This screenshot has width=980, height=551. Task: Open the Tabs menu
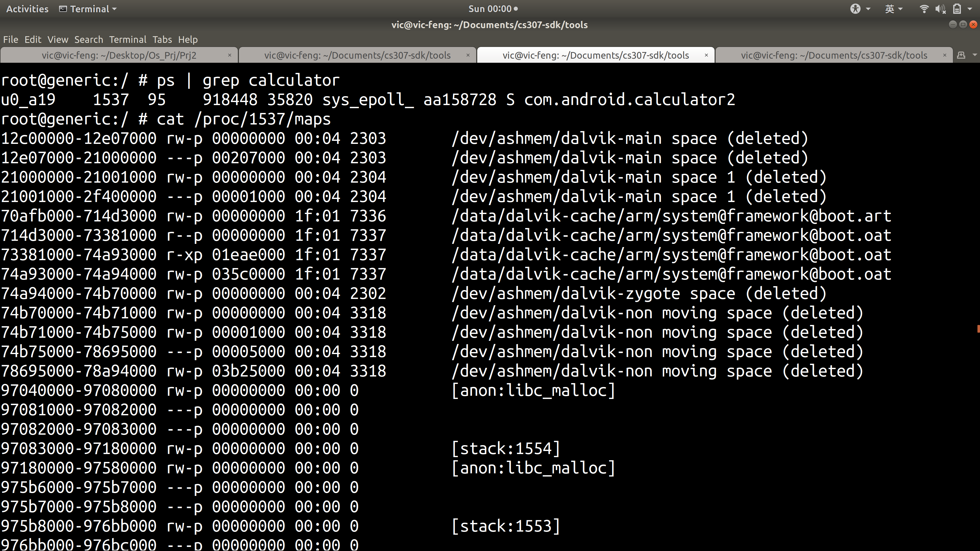162,40
